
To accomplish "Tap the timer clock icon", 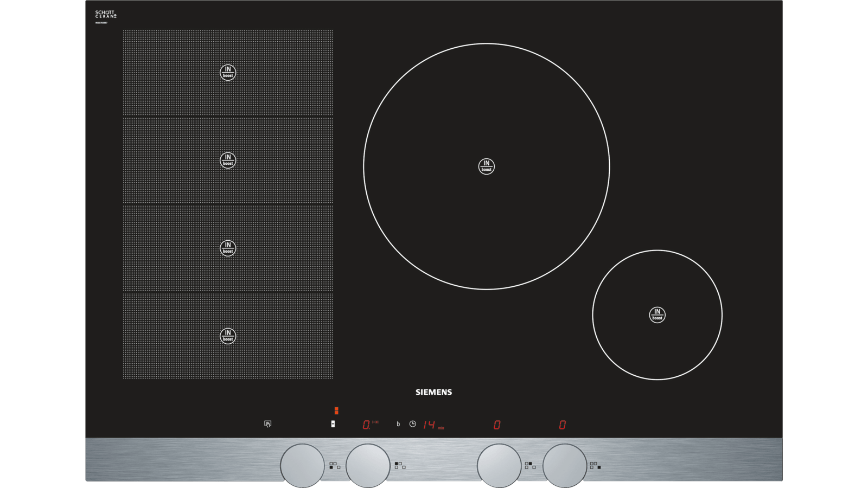I will [x=413, y=424].
